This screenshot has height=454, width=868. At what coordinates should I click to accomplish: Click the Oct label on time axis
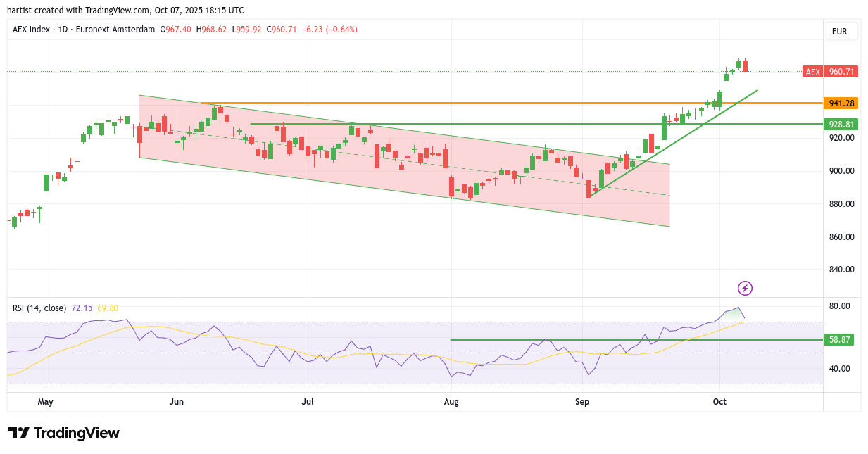719,402
